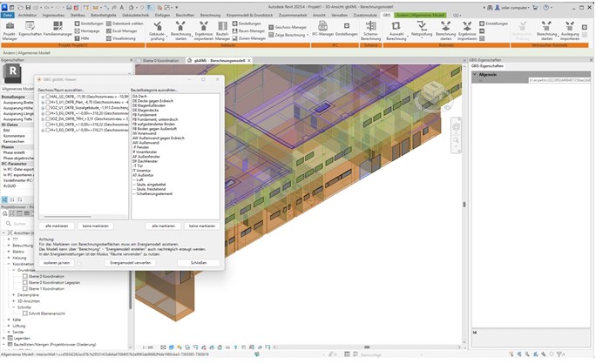596x364 pixels.
Task: Open the Architektur ribbon tab
Action: 27,15
